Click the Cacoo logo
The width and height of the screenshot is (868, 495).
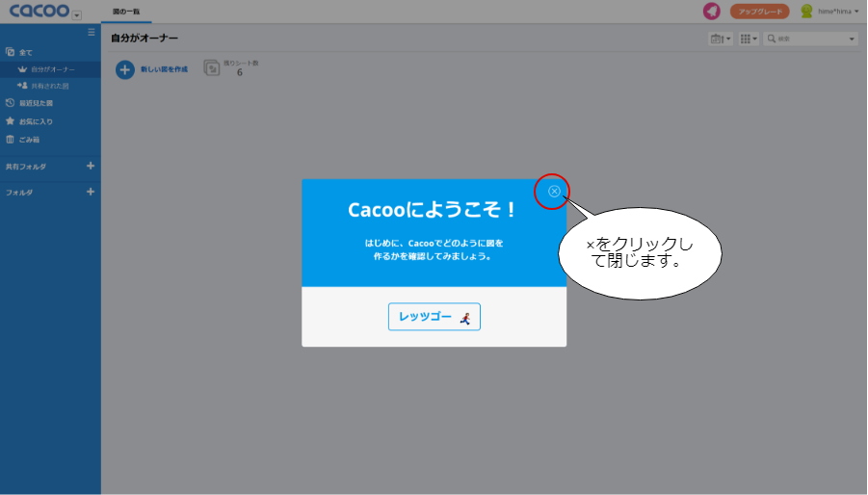click(x=39, y=11)
